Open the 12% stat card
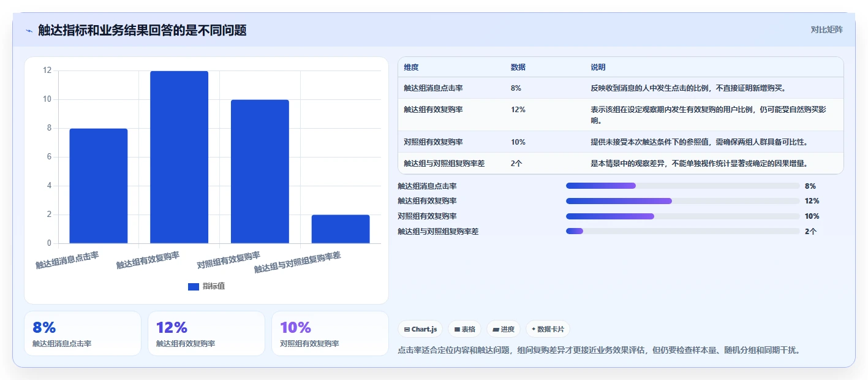Viewport: 868px width, 380px height. pos(206,333)
